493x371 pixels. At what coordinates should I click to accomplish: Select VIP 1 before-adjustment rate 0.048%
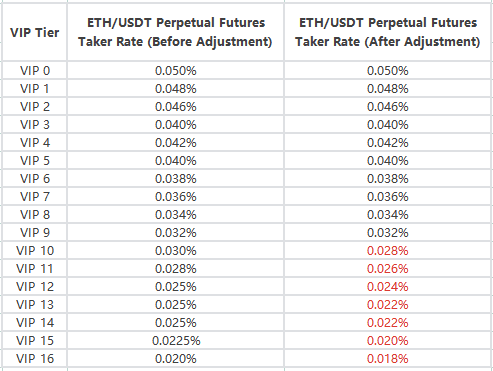click(x=175, y=89)
